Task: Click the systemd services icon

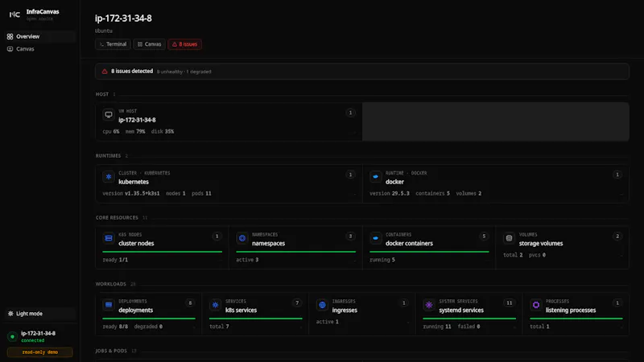Action: click(x=429, y=305)
